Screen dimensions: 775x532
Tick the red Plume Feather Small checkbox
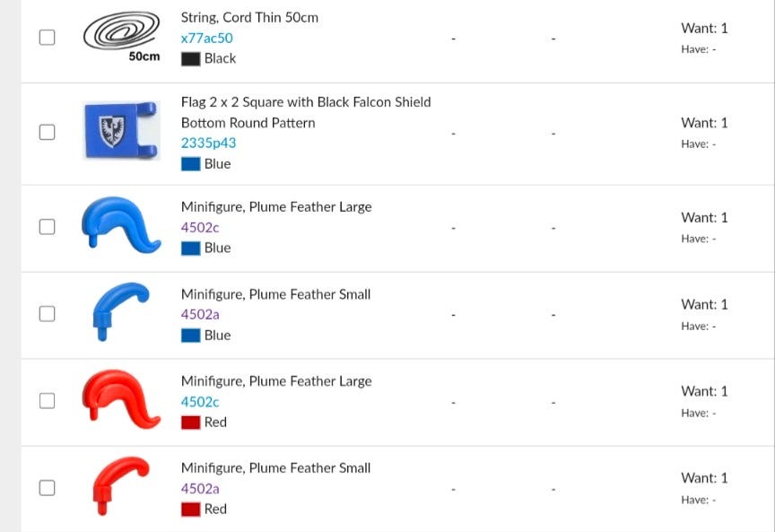tap(47, 487)
